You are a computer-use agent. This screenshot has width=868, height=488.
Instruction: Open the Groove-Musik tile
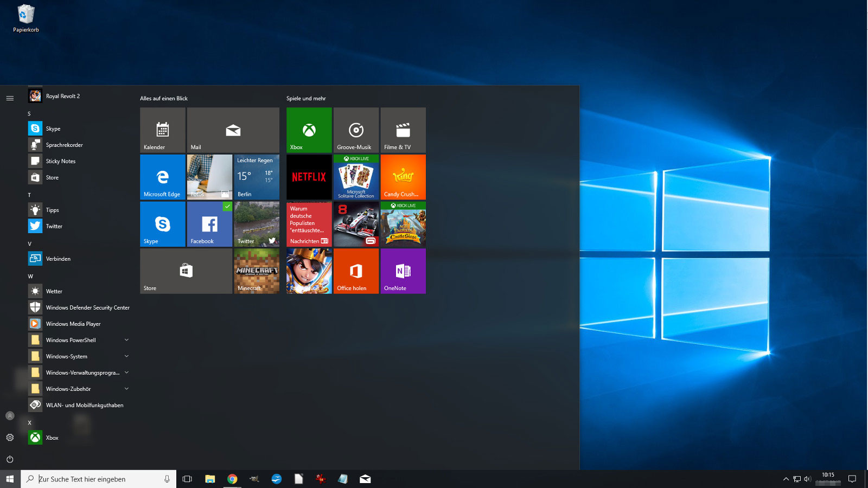(x=355, y=130)
